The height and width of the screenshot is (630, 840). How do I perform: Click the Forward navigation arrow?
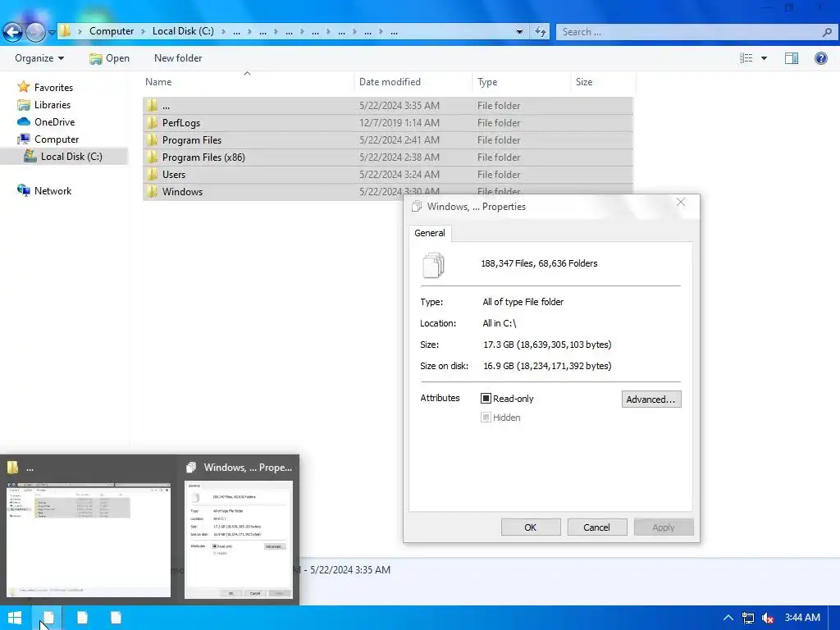[35, 32]
